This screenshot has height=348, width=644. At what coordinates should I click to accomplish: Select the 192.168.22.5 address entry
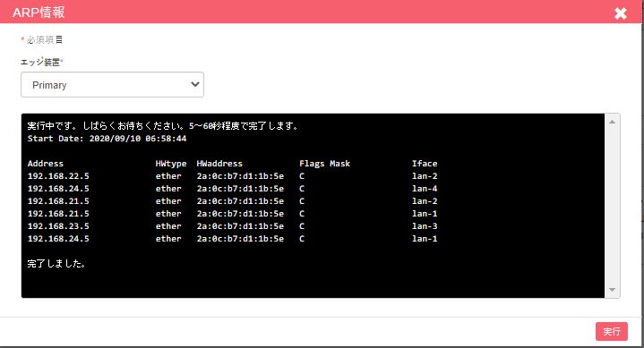pyautogui.click(x=58, y=176)
